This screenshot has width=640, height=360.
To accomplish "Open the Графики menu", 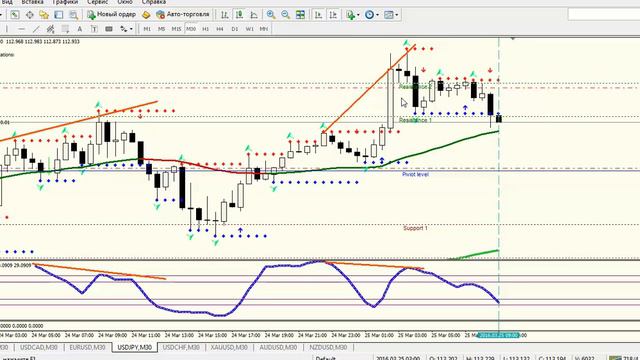I will [65, 2].
